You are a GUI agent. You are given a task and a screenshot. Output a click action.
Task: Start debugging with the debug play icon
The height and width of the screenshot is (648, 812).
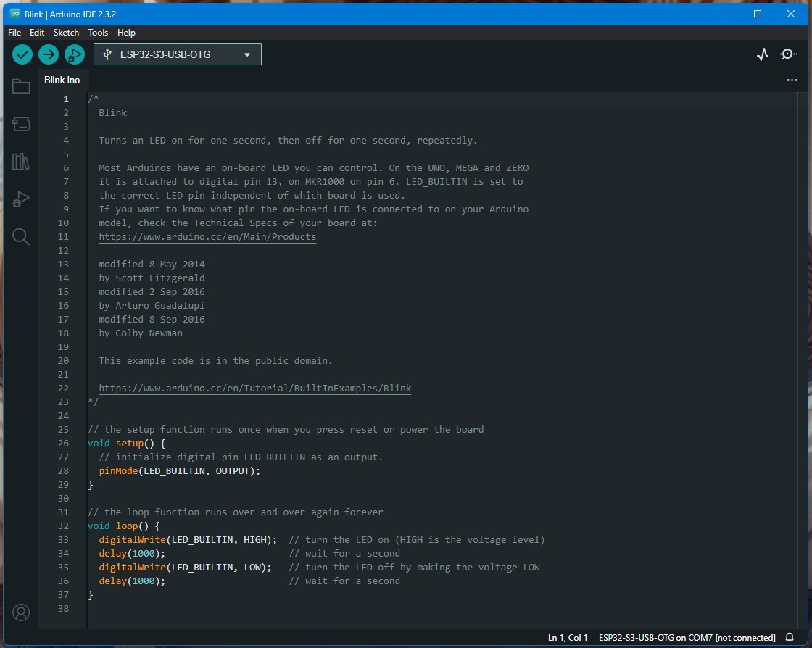coord(74,54)
